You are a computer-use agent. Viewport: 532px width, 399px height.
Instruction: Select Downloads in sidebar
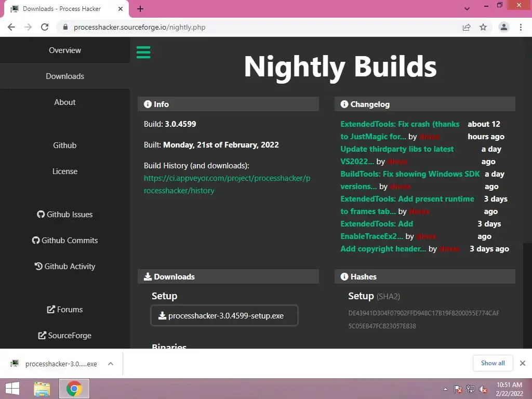(65, 76)
